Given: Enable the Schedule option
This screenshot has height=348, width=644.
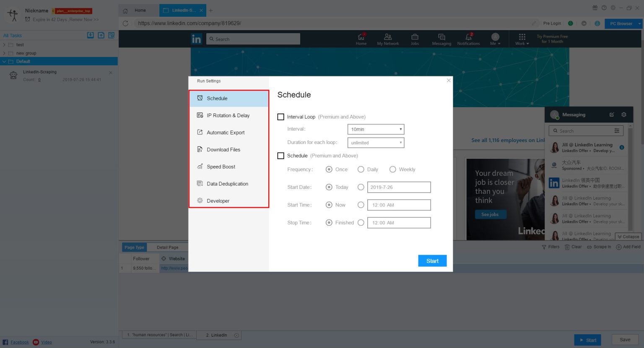Looking at the screenshot, I should point(280,155).
